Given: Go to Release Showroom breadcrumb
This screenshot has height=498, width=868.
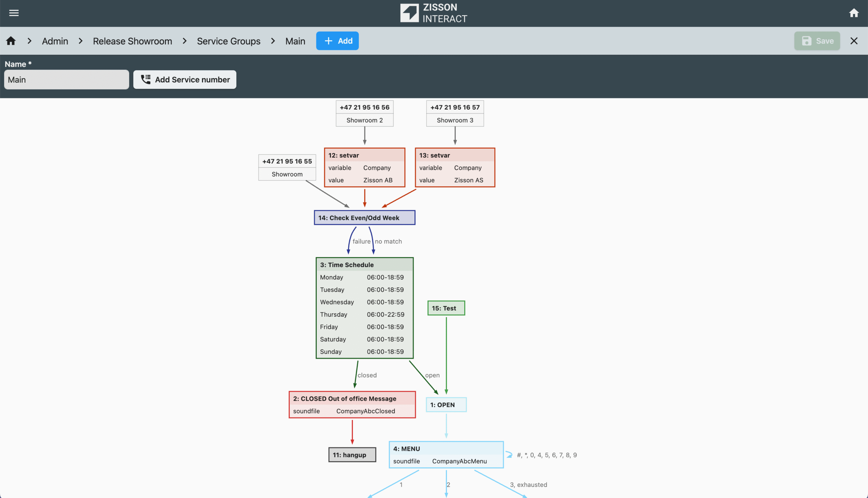Looking at the screenshot, I should 132,41.
